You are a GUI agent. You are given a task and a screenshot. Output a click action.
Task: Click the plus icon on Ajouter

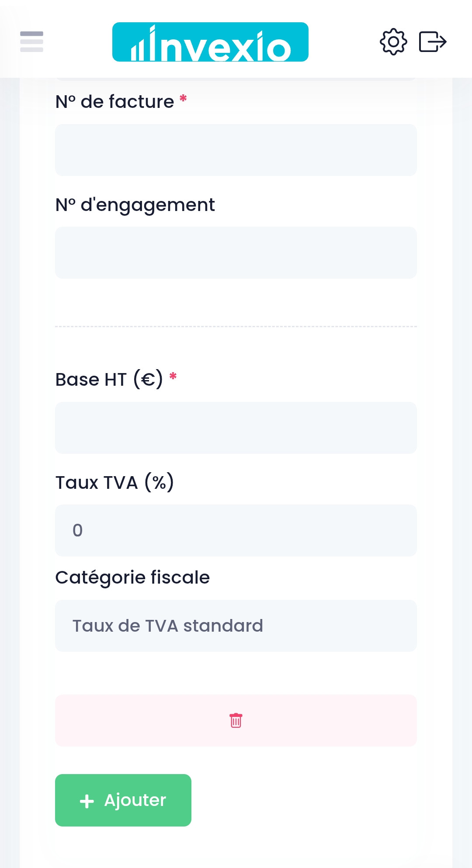tap(87, 800)
